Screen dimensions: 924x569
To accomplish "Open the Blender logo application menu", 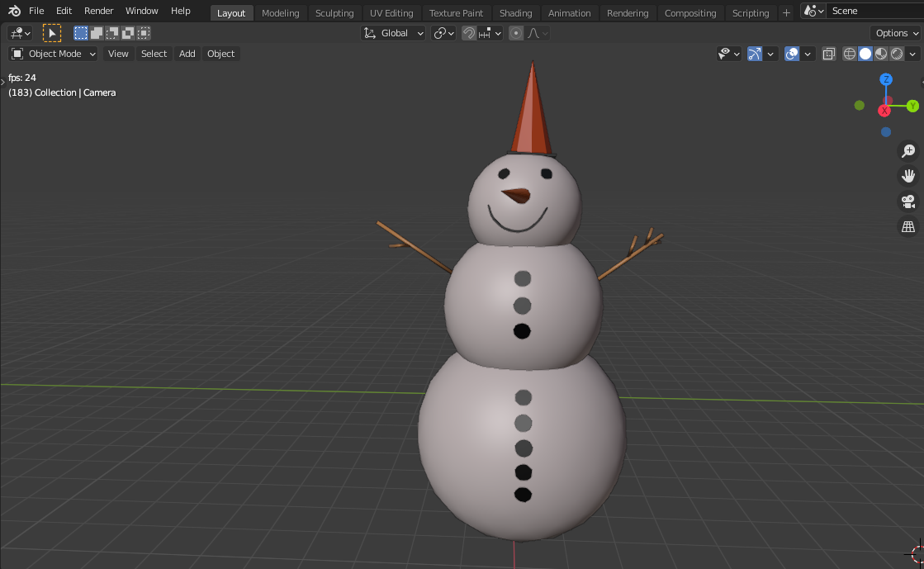I will click(x=14, y=11).
